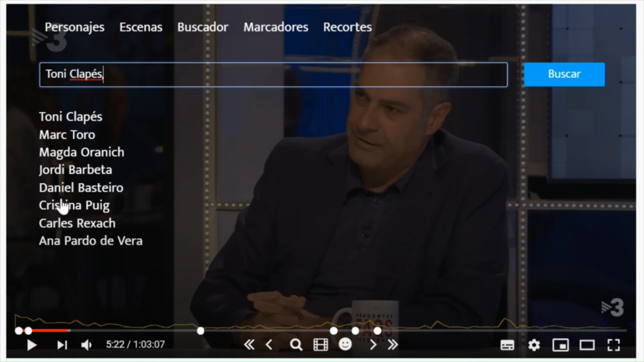Select Magda Oranich from the results
The width and height of the screenshot is (644, 362).
[x=82, y=152]
